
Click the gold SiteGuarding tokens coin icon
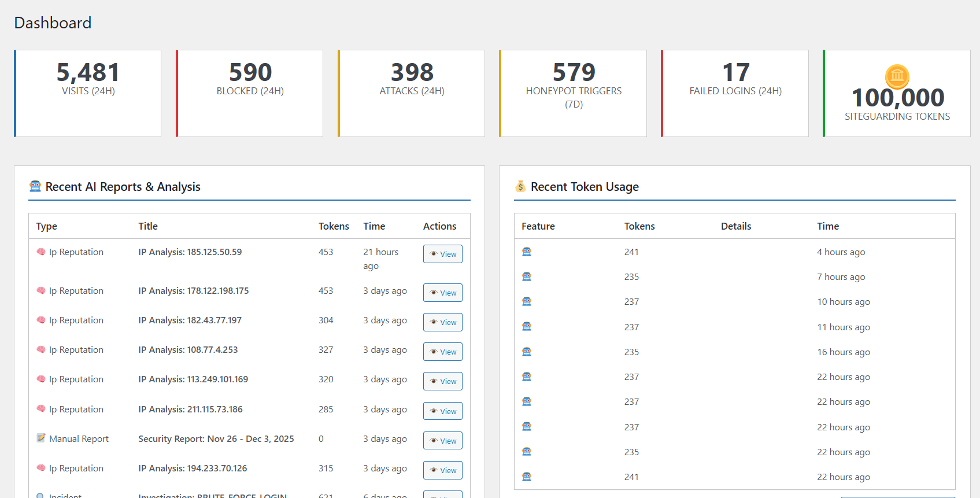tap(897, 76)
